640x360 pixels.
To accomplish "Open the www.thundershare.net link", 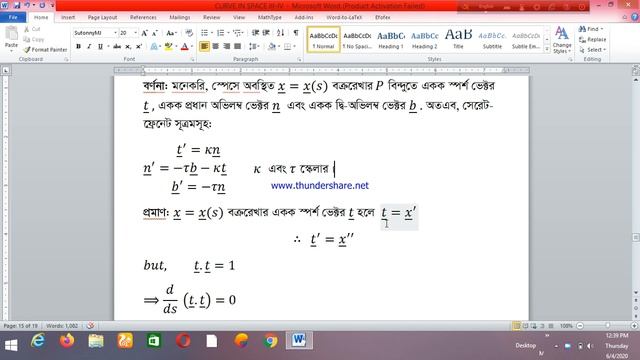I will (320, 186).
